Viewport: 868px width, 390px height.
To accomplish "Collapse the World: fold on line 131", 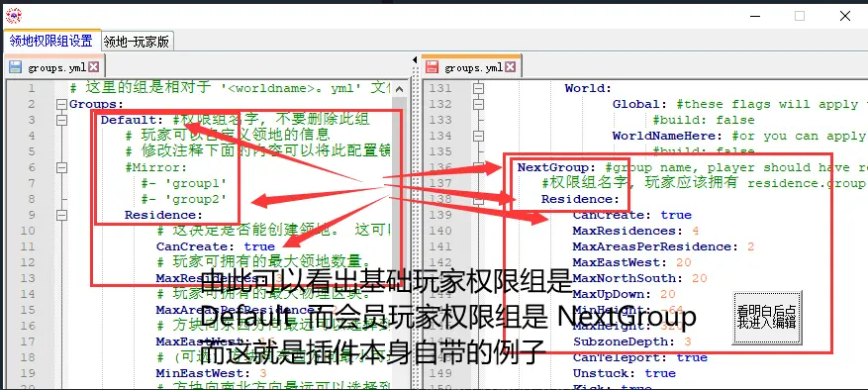I will (x=479, y=88).
